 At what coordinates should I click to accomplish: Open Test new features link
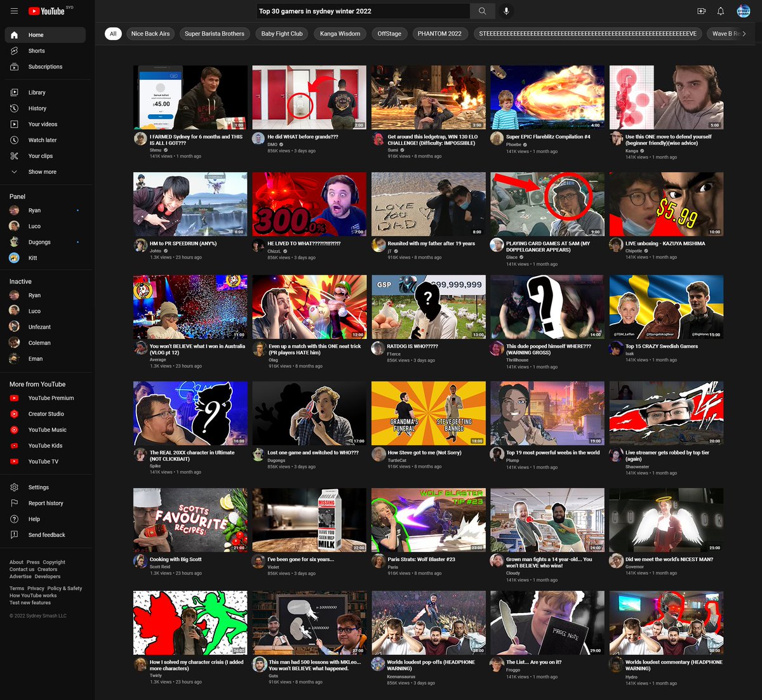pyautogui.click(x=30, y=602)
